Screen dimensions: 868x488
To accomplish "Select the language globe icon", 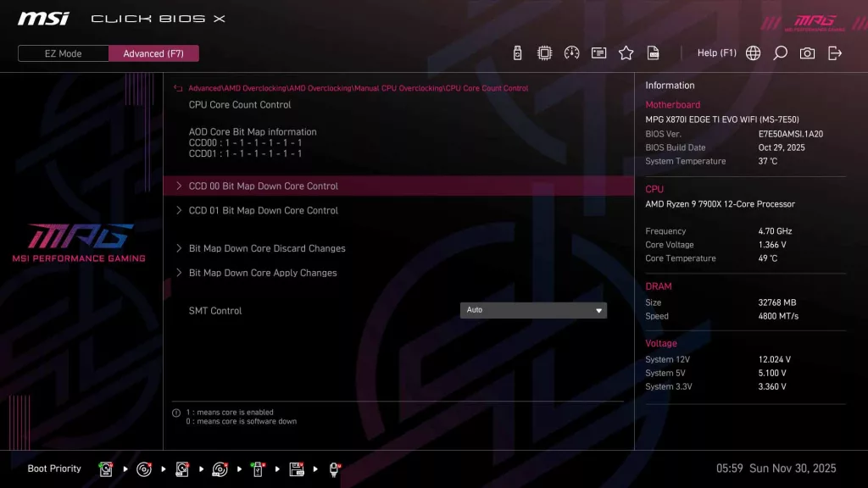I will pos(753,53).
